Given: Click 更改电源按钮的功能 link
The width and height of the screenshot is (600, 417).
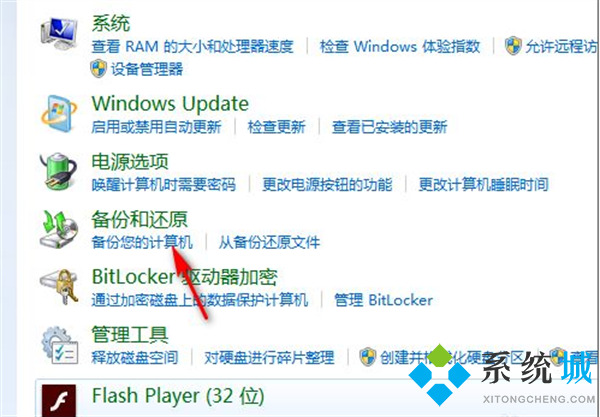Looking at the screenshot, I should coord(327,184).
